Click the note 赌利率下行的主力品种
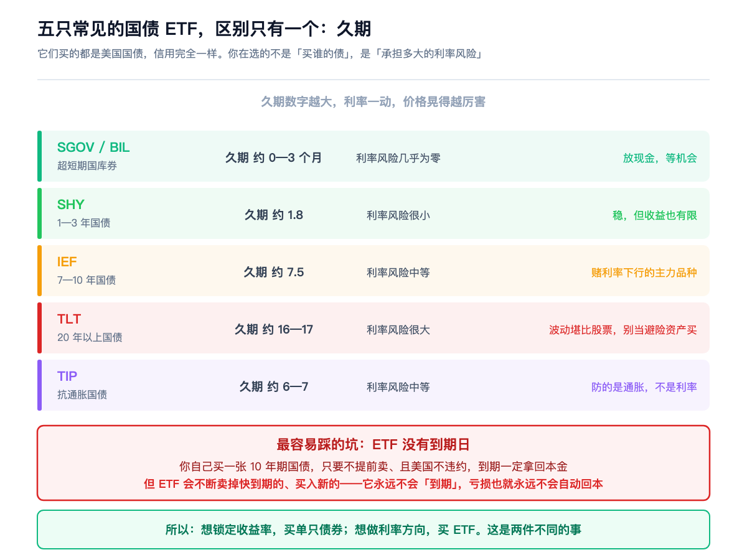The image size is (747, 560). click(x=644, y=273)
